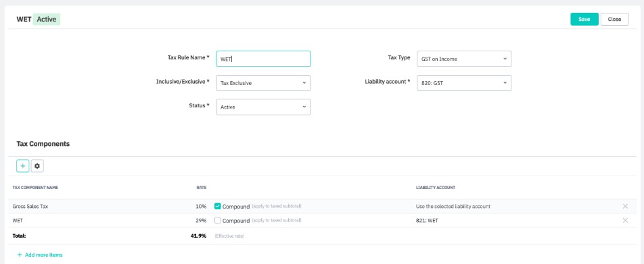Click the Tax Component Name column header
This screenshot has height=264, width=644.
[x=35, y=187]
